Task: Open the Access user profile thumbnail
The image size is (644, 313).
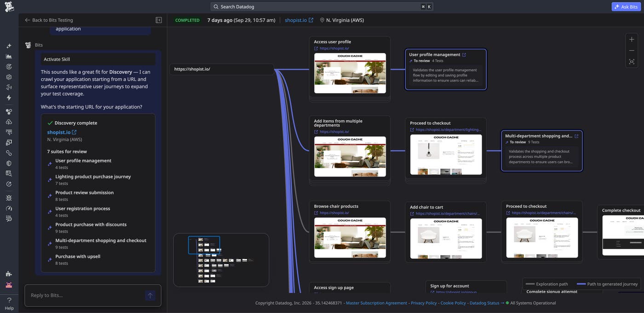Action: tap(350, 74)
